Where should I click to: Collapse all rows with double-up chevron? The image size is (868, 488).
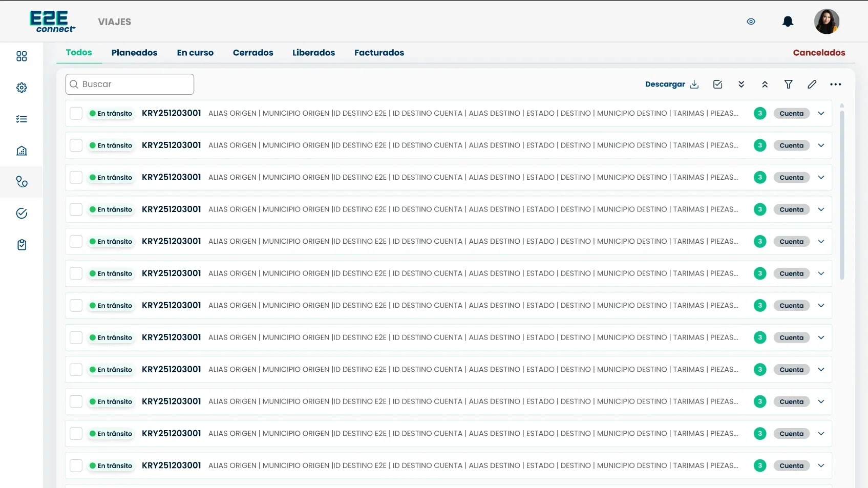pyautogui.click(x=765, y=84)
